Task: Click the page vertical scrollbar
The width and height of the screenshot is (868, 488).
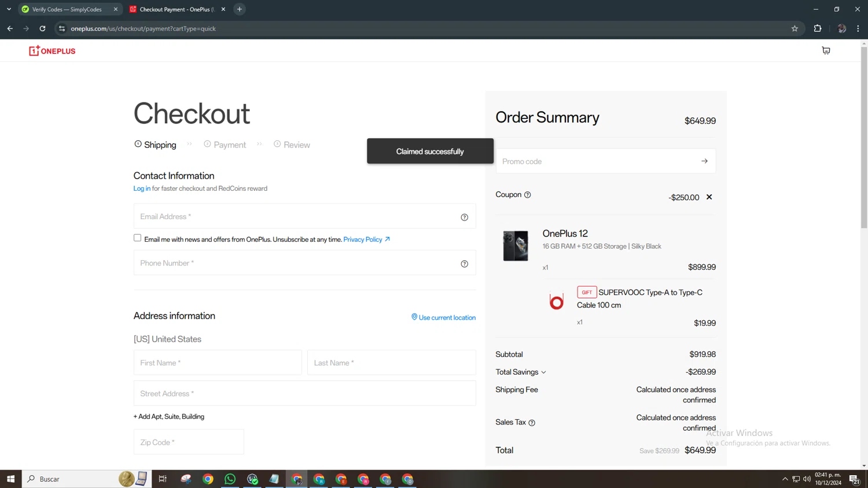Action: coord(864,138)
